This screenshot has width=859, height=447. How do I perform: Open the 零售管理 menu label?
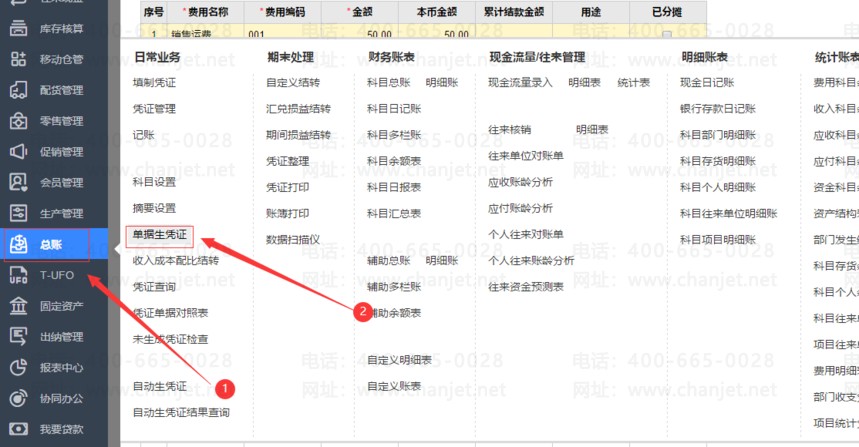(x=61, y=121)
